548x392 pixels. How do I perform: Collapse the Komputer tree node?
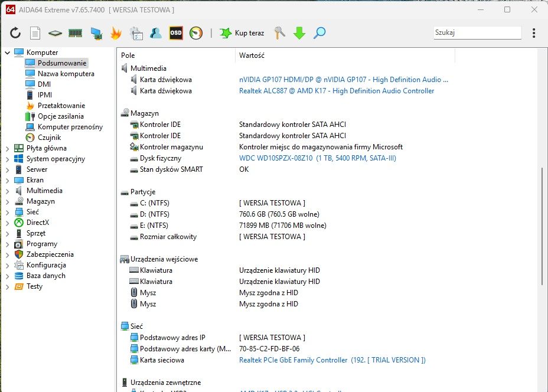[7, 53]
